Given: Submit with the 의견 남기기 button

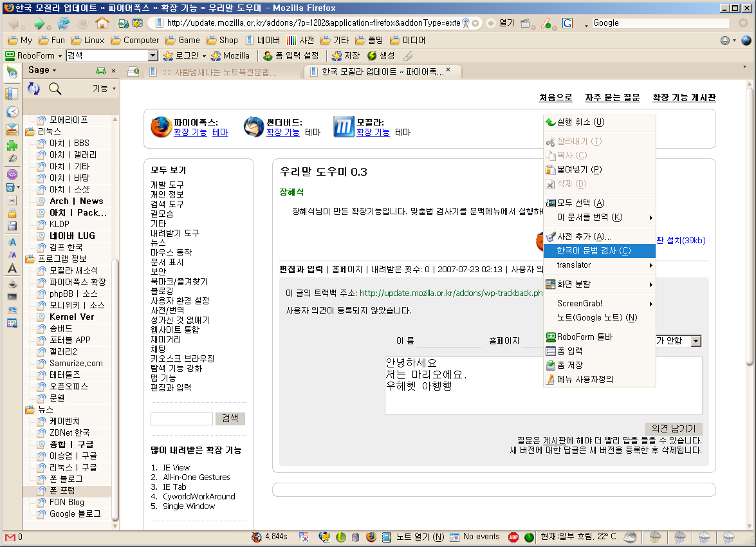Looking at the screenshot, I should 674,429.
